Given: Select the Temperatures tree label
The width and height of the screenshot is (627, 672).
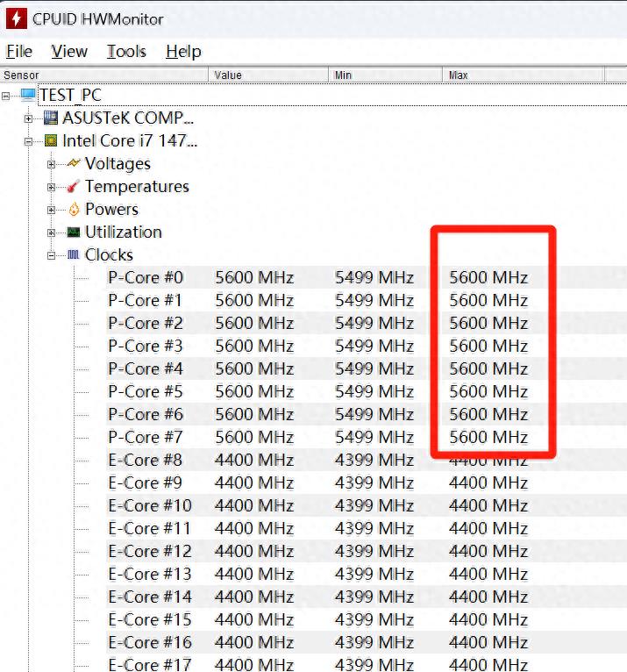Looking at the screenshot, I should point(137,187).
